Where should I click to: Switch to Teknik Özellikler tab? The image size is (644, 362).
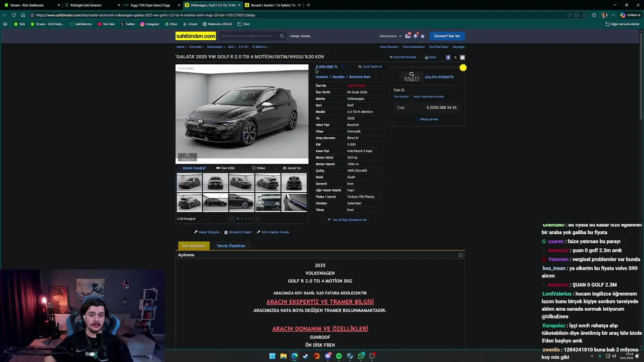tap(231, 246)
